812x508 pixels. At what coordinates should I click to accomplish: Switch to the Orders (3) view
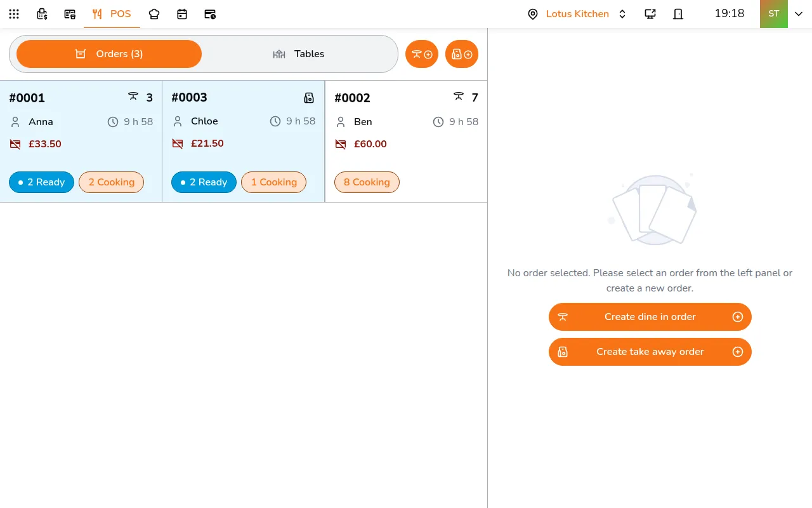[x=109, y=54]
